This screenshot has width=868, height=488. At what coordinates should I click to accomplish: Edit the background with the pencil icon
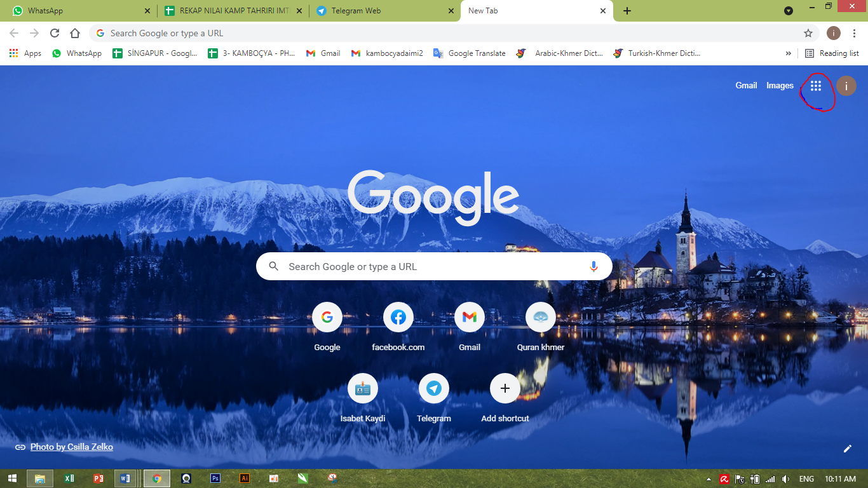pos(848,449)
